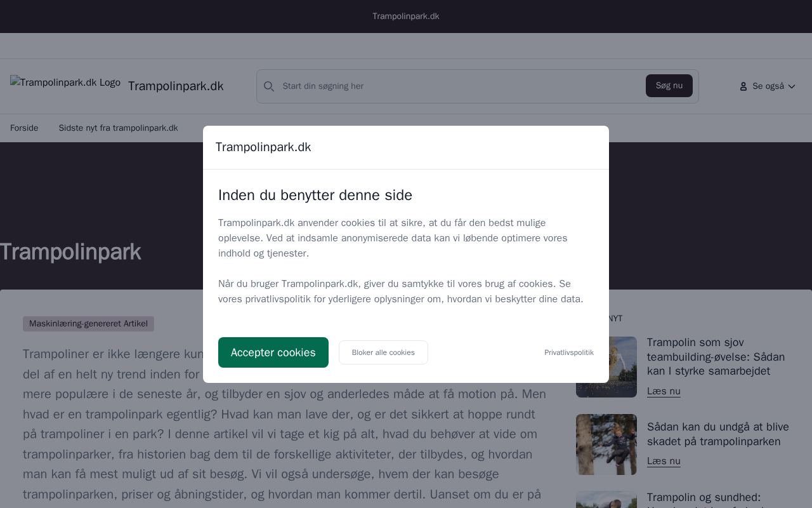Focus the Start din søgning her field
Screen dimensions: 812x508
(460, 86)
